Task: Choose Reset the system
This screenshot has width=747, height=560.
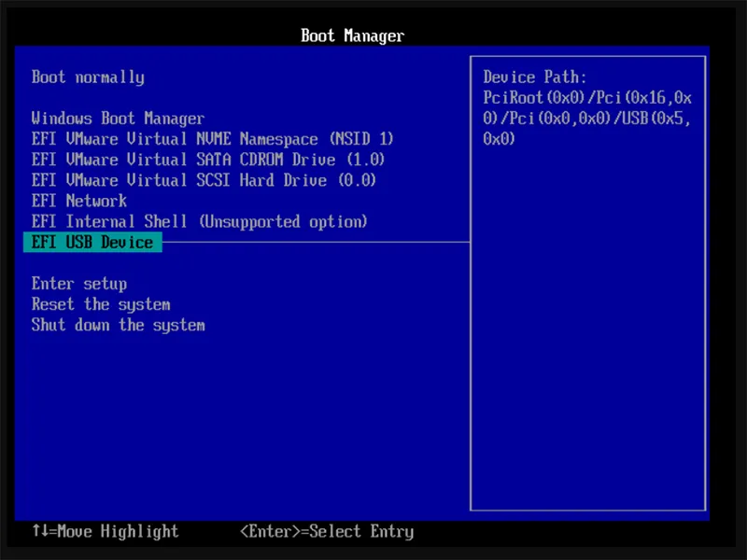Action: [x=101, y=304]
